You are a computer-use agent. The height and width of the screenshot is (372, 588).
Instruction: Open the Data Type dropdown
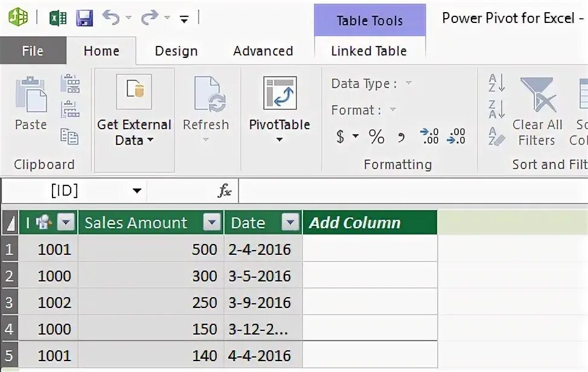pyautogui.click(x=409, y=83)
